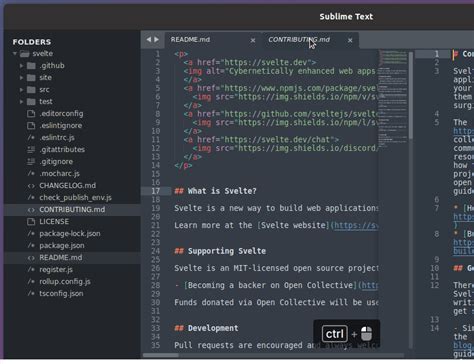The height and width of the screenshot is (364, 474).
Task: Switch to the CONTRIBUTING.md tab
Action: [x=299, y=40]
